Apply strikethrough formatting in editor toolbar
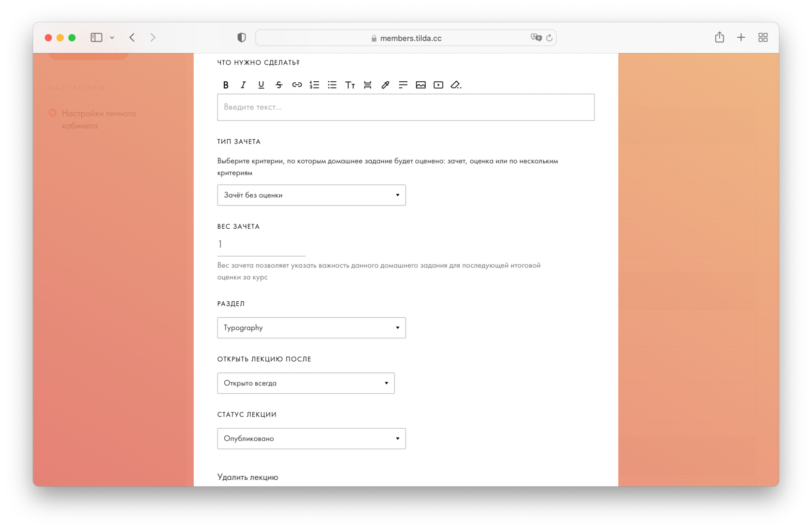Screen dimensions: 812x530 279,85
